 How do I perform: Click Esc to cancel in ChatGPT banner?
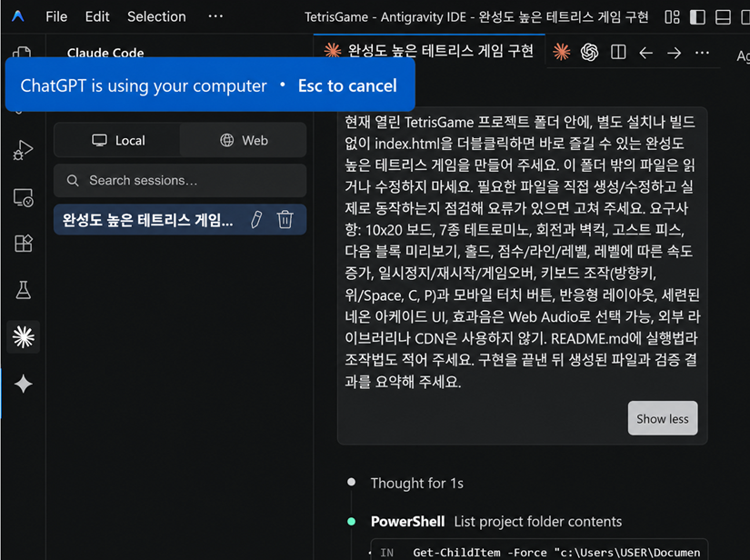pos(347,85)
